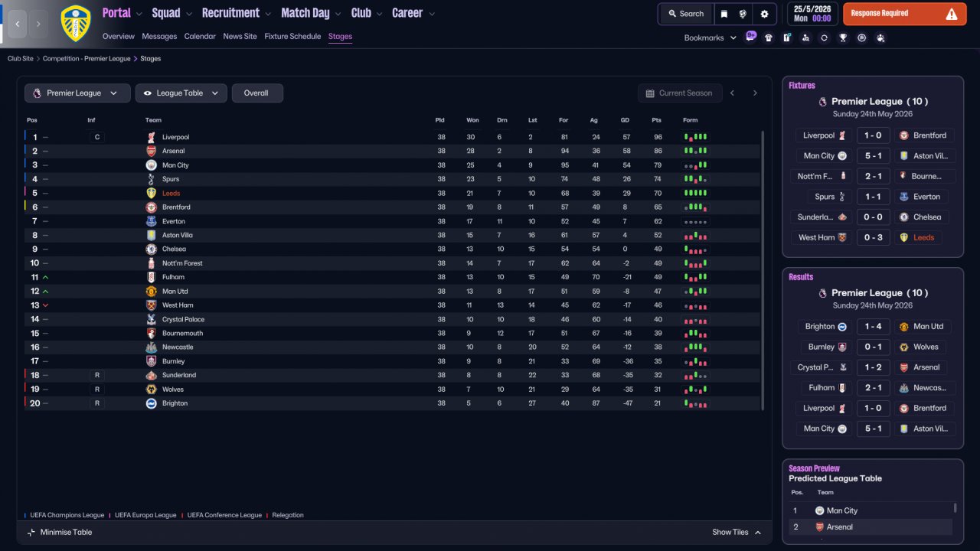Viewport: 980px width, 551px height.
Task: Expand the Portal menu chevron
Action: coord(139,14)
